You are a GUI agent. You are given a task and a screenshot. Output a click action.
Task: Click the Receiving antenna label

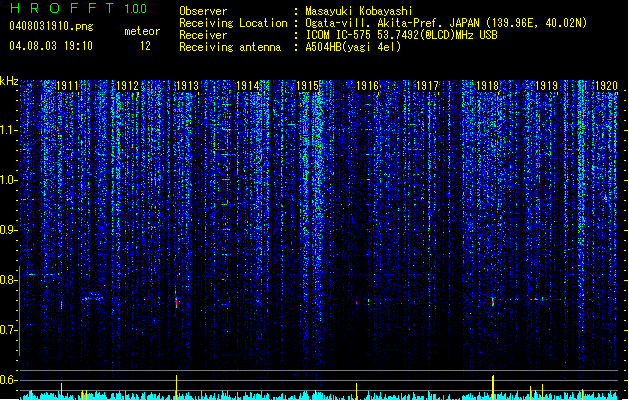(230, 47)
